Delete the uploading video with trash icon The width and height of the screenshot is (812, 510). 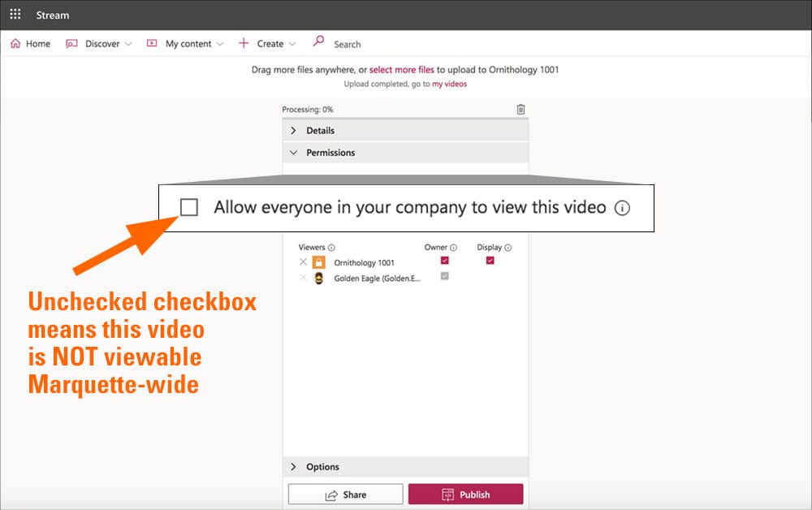click(x=520, y=110)
